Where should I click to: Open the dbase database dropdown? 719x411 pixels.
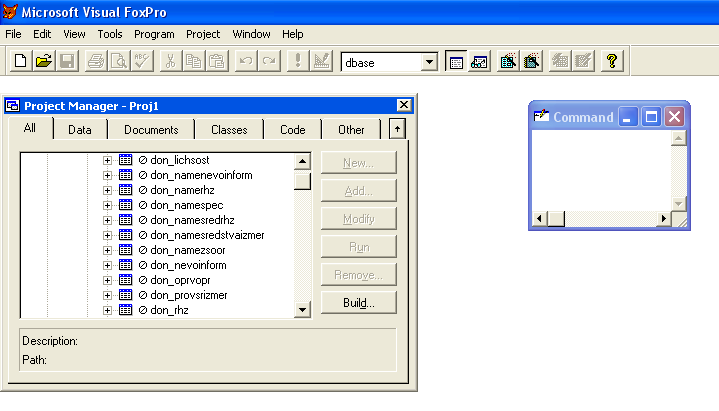click(x=429, y=62)
